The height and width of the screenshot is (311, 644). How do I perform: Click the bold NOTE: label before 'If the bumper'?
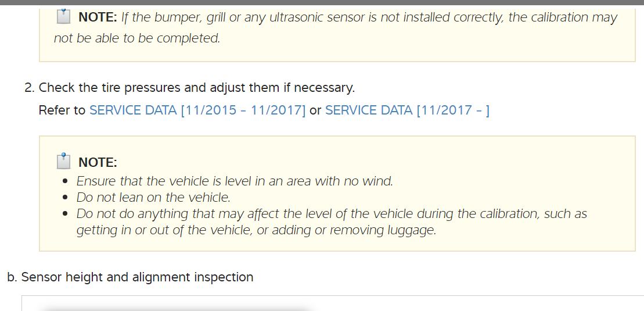click(98, 17)
